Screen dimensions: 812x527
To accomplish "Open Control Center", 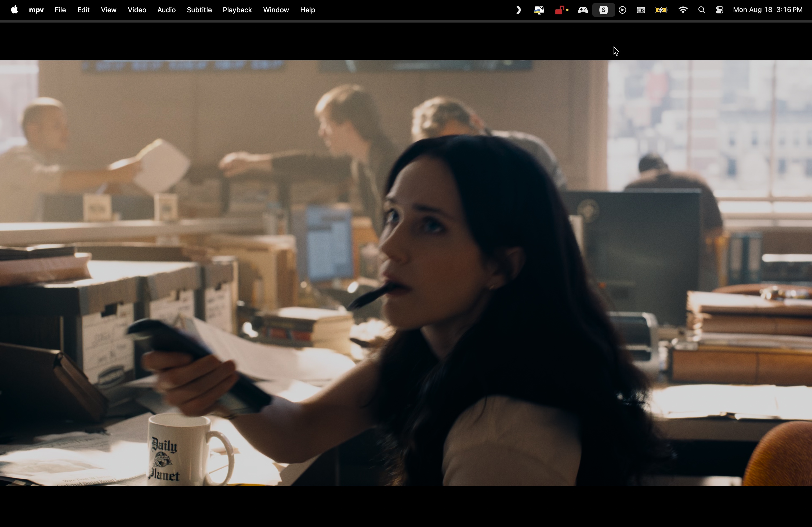I will [720, 10].
